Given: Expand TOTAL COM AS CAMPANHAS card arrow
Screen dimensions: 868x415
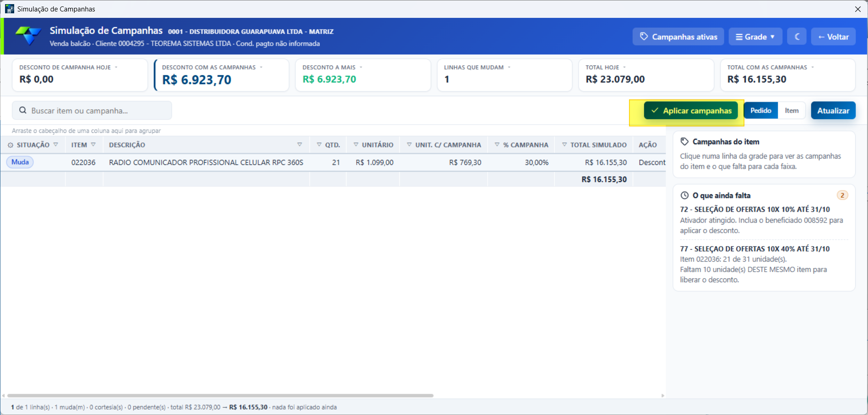Looking at the screenshot, I should click(813, 67).
